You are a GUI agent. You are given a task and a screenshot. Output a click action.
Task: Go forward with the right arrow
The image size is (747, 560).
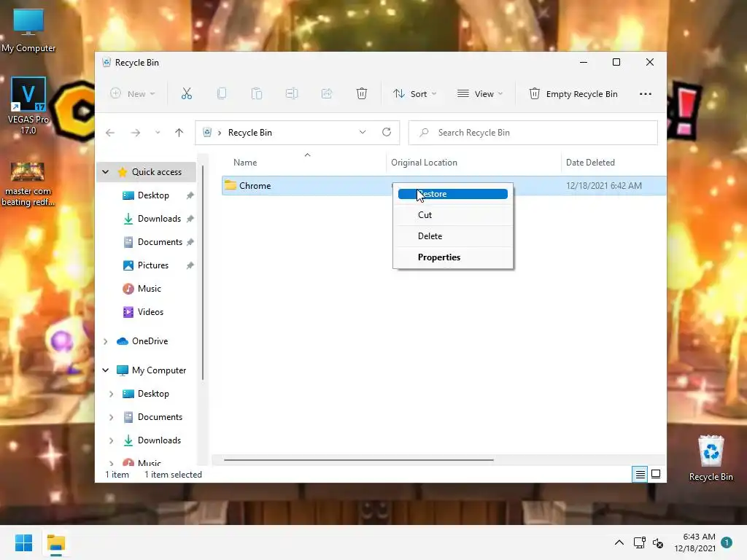pos(136,133)
